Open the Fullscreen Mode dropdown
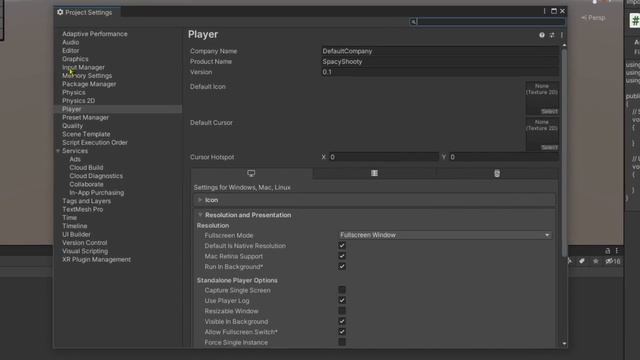 coord(445,235)
